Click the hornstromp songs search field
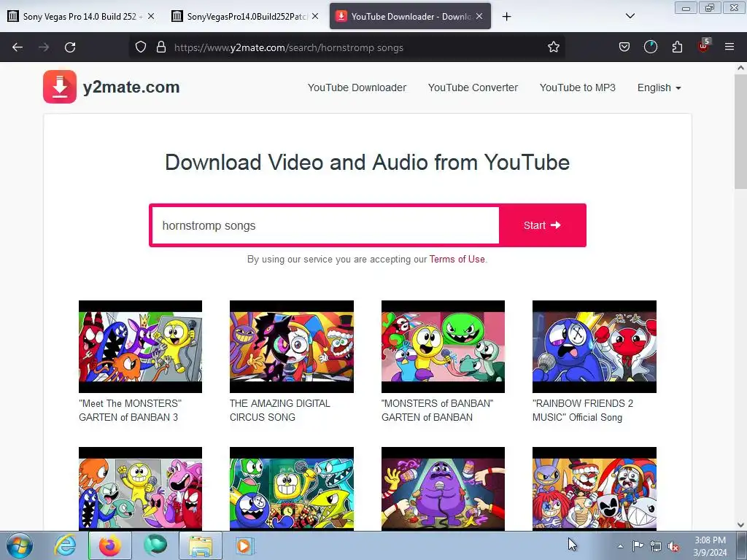The width and height of the screenshot is (747, 560). [x=325, y=225]
